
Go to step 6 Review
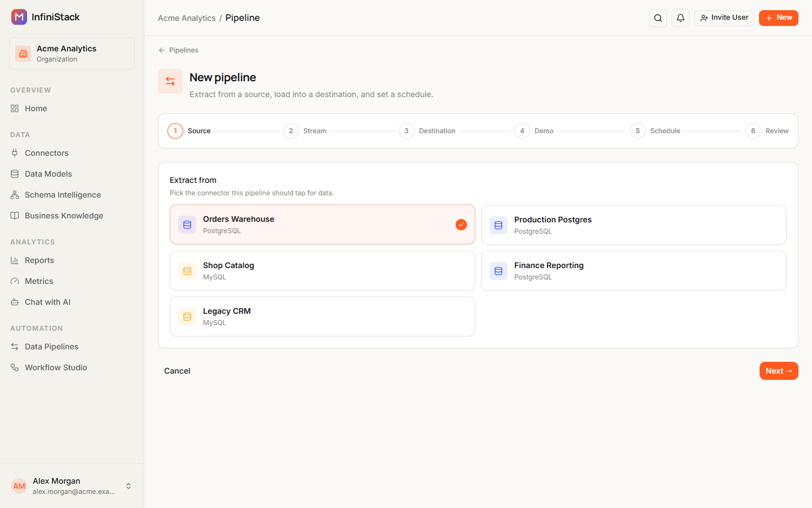[x=767, y=131]
